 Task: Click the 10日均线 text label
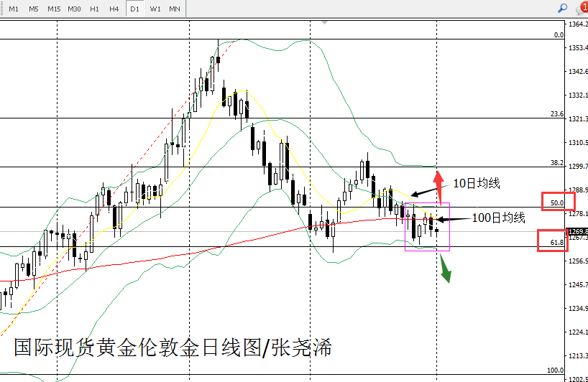point(477,183)
